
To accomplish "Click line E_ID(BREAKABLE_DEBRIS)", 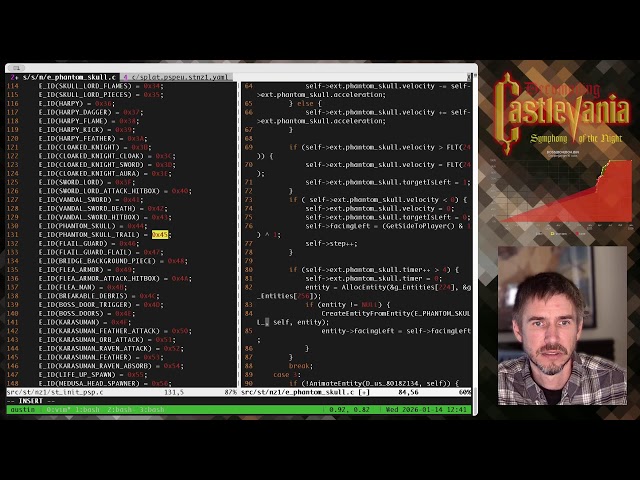I will tap(99, 296).
